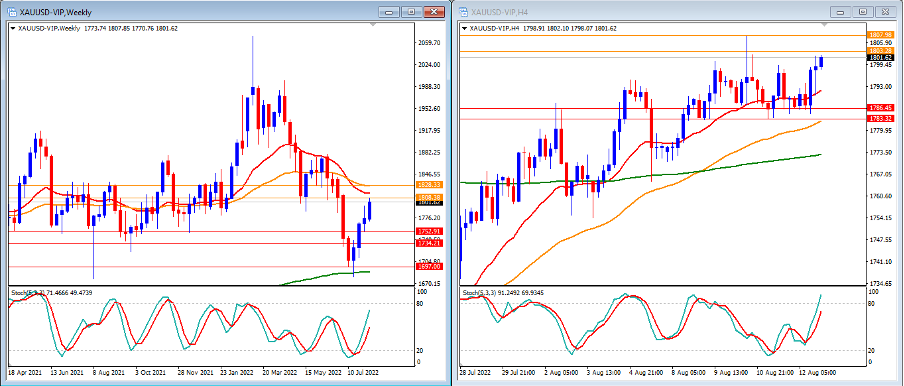
Task: Select the 1808.38 orange price label on Weekly chart
Action: [x=430, y=197]
